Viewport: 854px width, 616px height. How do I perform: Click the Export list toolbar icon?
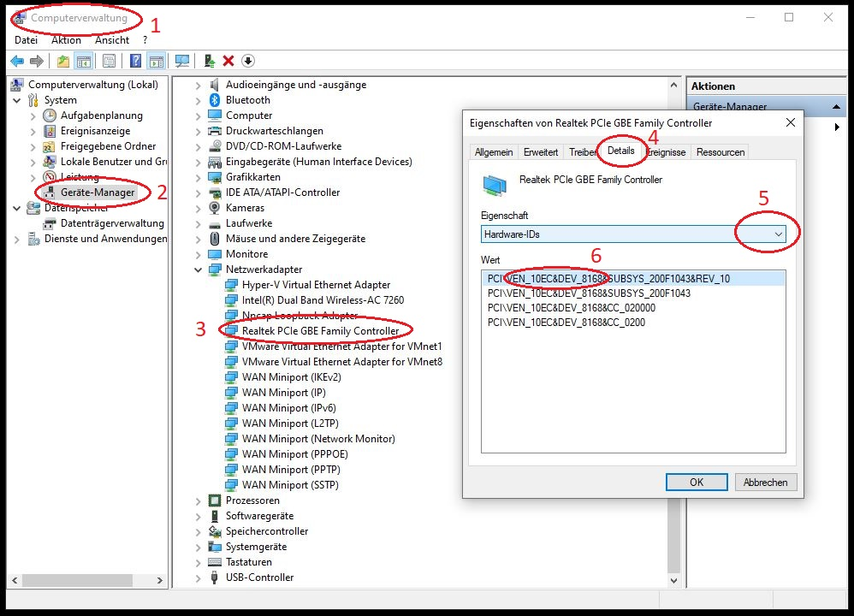[62, 60]
